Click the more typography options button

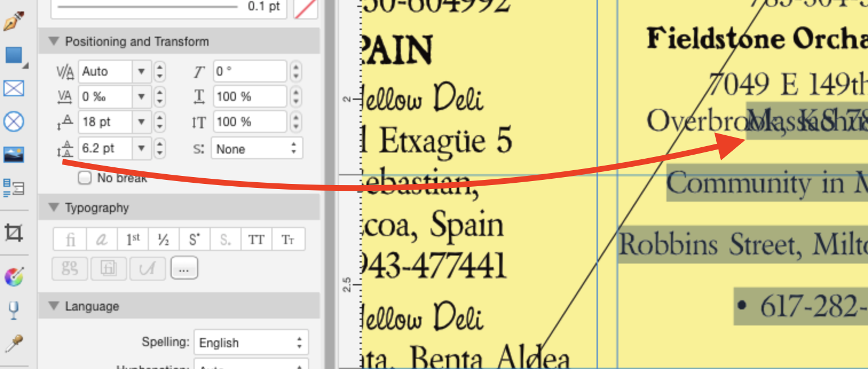[184, 268]
